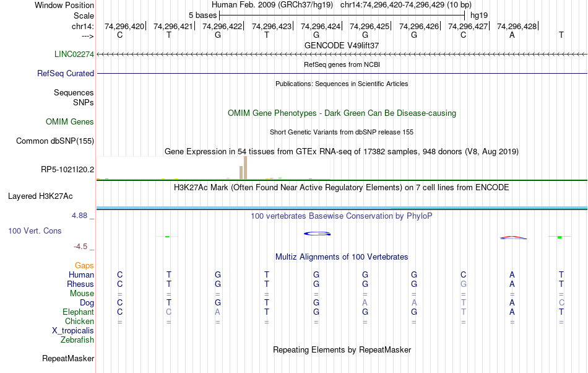Click OMIM Gene Phenotypes green title
Screen dimensions: 588x373
342,113
